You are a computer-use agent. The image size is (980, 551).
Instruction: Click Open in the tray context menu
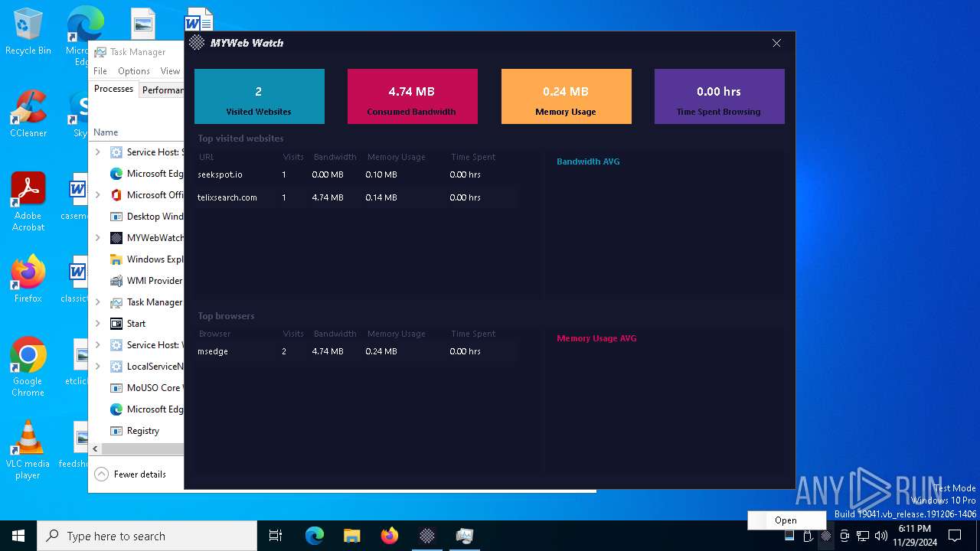coord(786,520)
